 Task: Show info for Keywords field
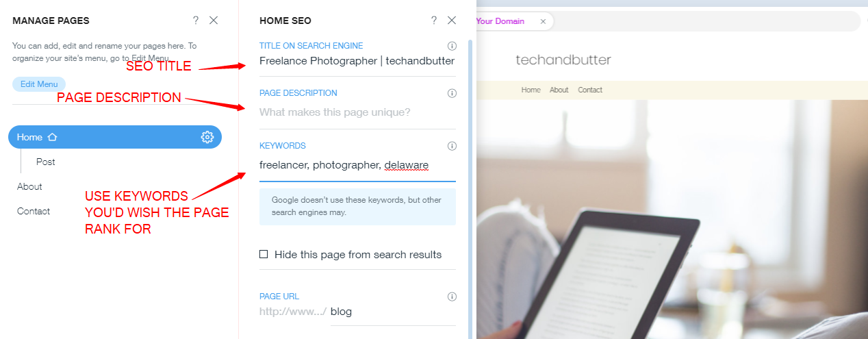click(452, 146)
